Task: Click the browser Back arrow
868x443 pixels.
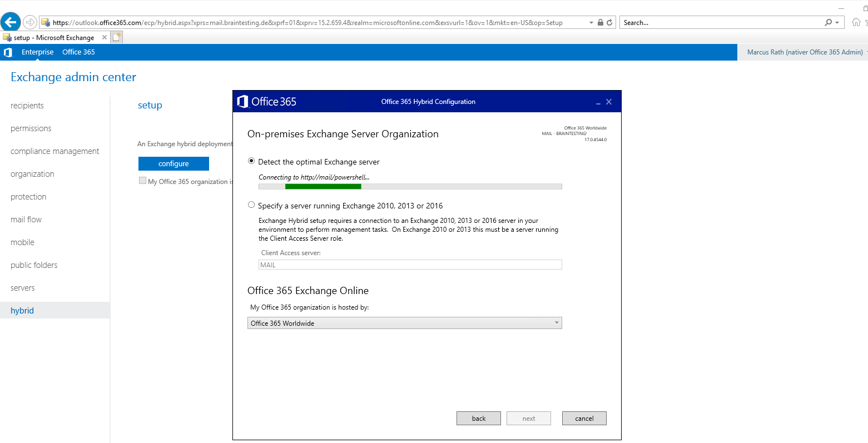Action: (x=11, y=22)
